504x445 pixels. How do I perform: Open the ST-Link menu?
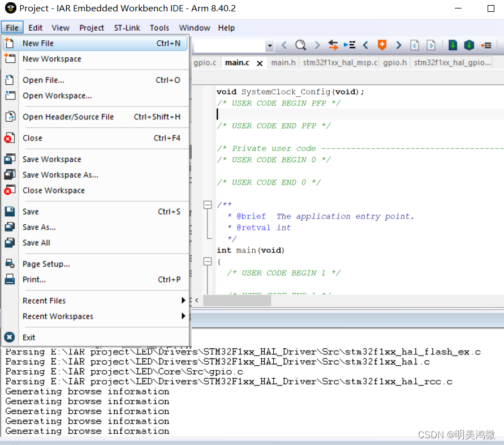pyautogui.click(x=127, y=28)
